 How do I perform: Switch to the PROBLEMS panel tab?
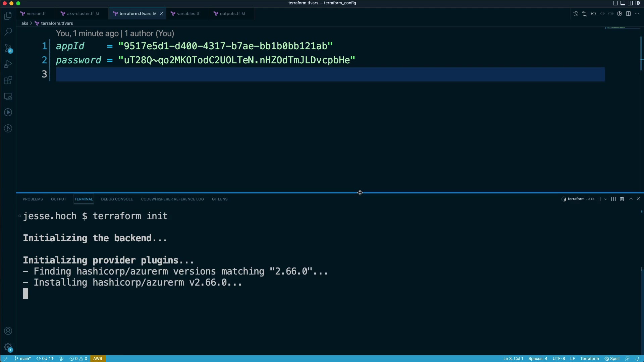[33, 199]
